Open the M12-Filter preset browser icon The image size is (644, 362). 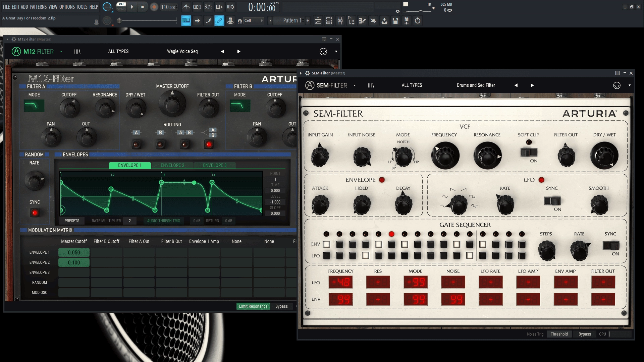point(77,52)
